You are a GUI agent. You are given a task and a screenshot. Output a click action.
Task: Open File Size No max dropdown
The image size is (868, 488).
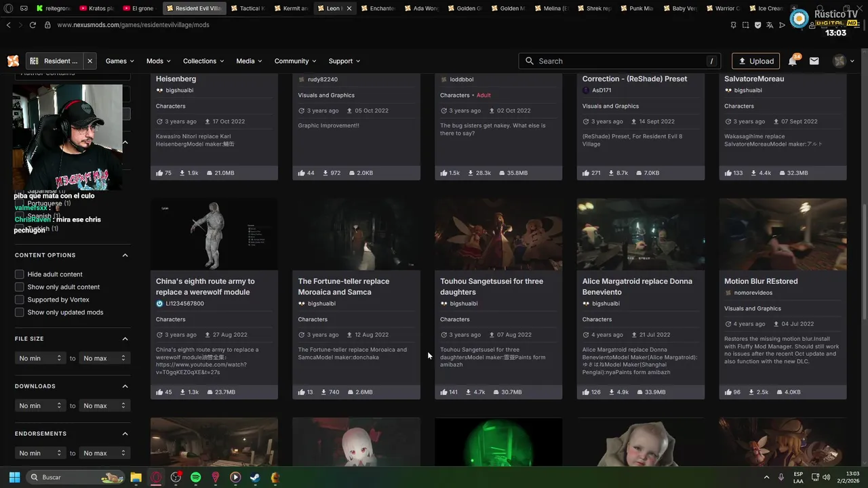point(104,358)
